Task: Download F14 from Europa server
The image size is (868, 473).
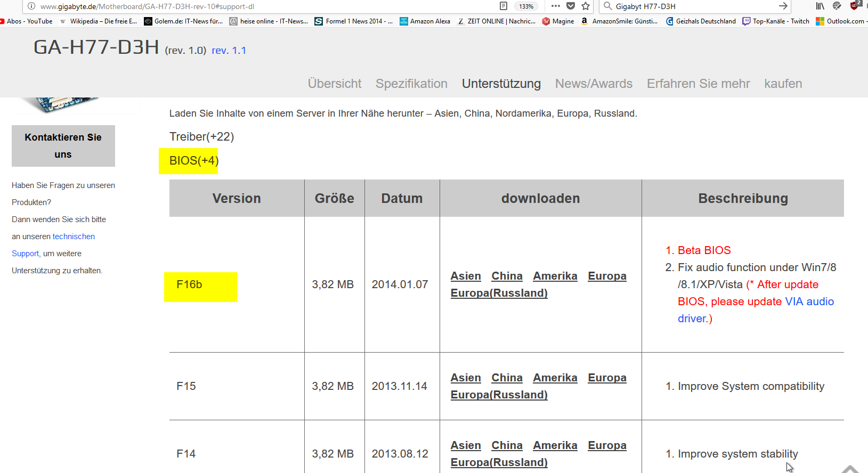Action: click(x=607, y=445)
